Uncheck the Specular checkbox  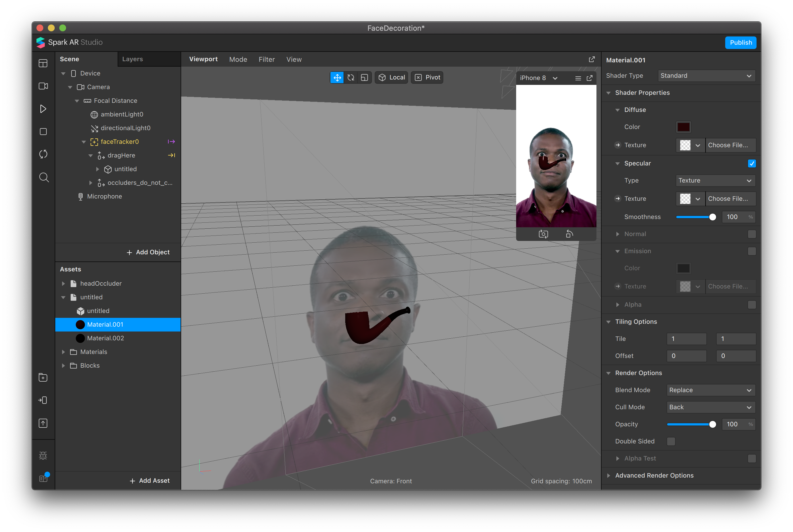tap(752, 163)
